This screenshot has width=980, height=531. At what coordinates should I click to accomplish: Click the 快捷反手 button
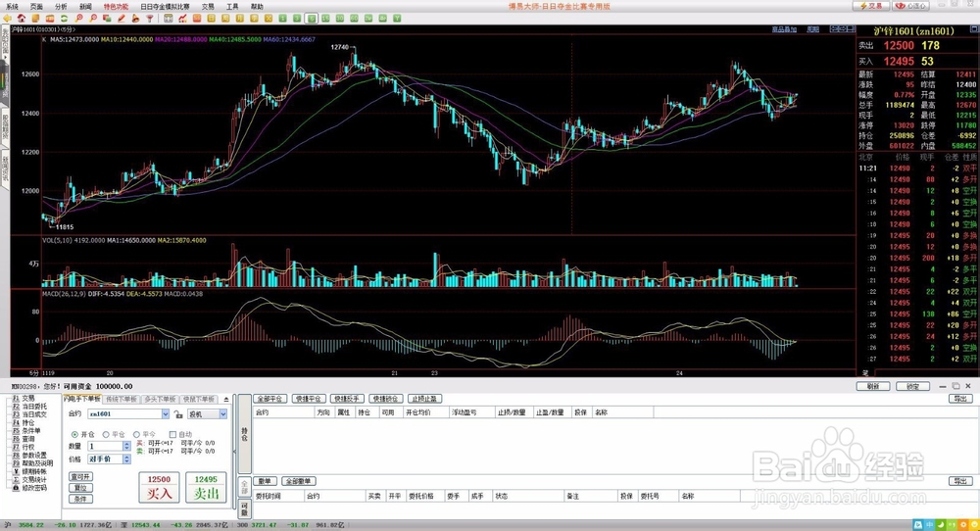point(347,399)
